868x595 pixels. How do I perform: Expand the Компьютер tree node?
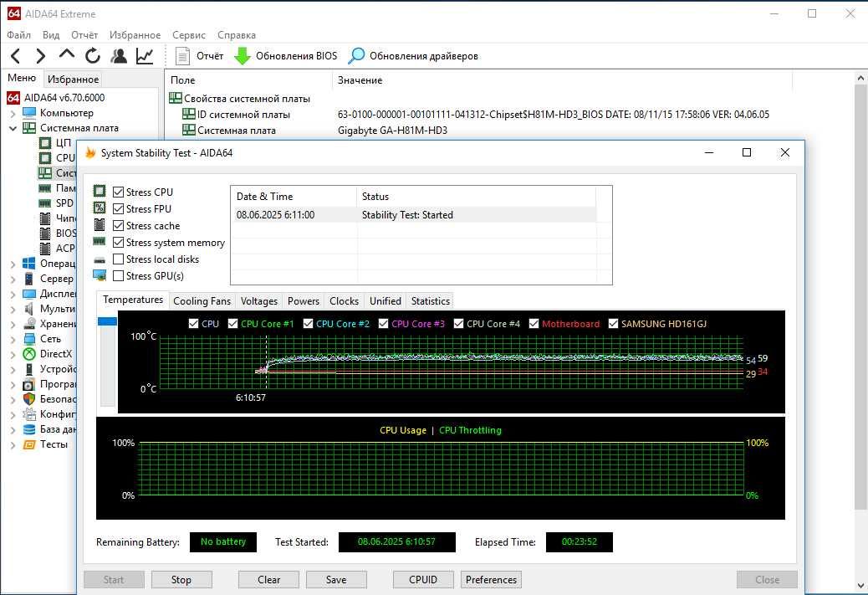click(13, 113)
